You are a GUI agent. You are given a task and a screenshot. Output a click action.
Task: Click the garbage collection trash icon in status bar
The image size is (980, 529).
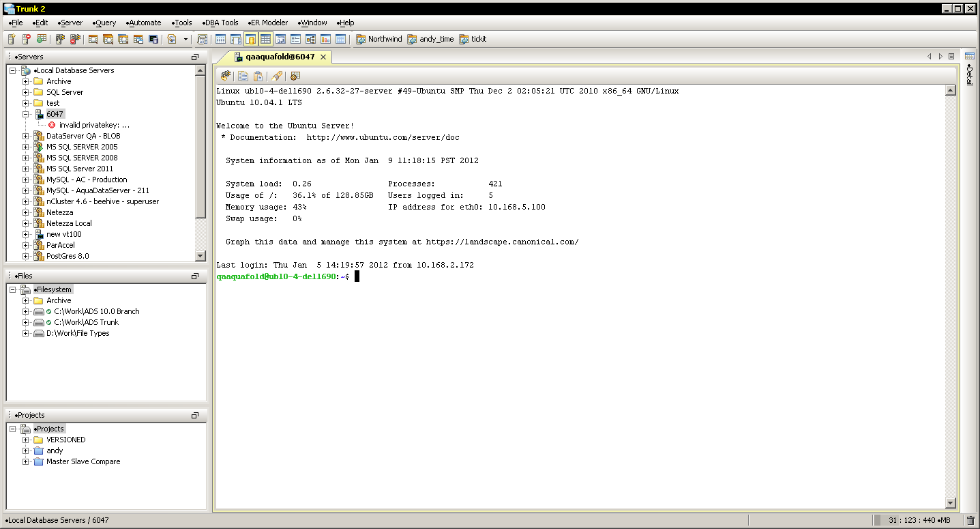pos(970,520)
